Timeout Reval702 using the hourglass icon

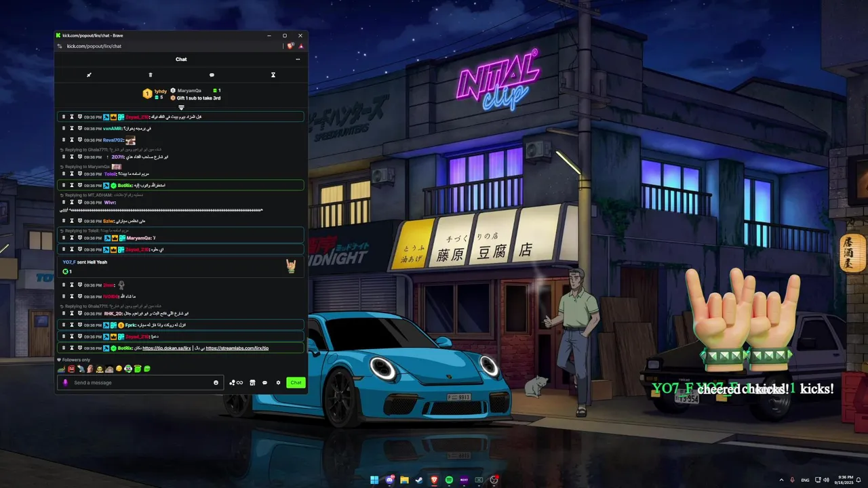tap(72, 140)
